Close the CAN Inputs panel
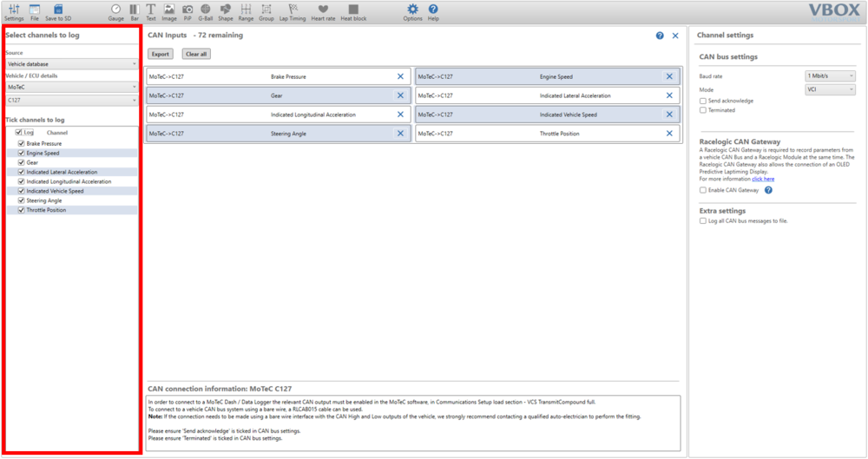This screenshot has height=459, width=868. pos(675,36)
